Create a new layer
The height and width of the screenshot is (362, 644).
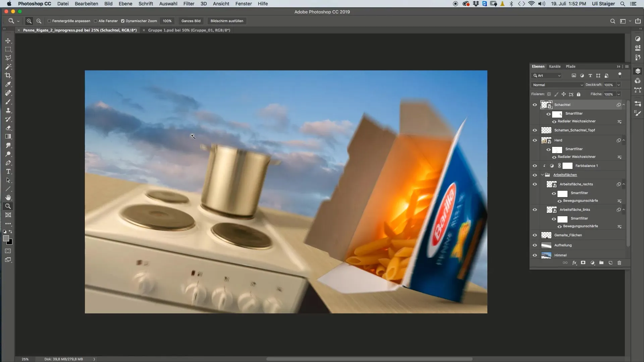[610, 263]
